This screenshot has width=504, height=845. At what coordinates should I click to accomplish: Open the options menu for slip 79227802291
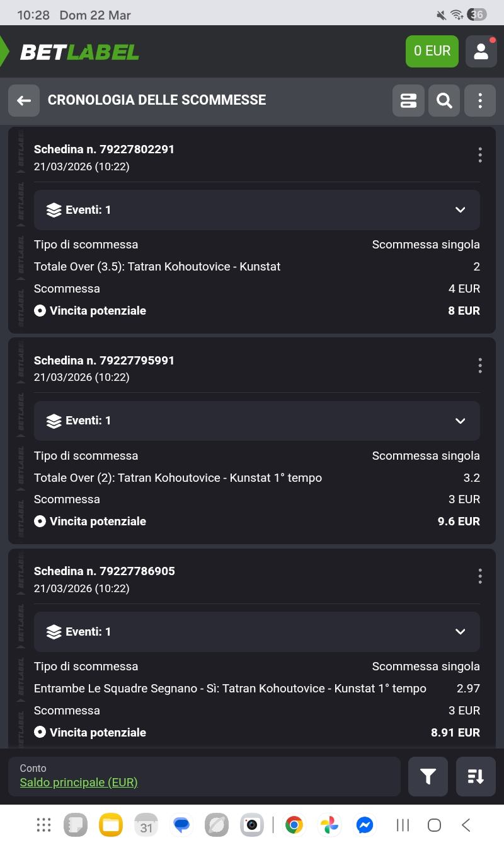(x=480, y=155)
